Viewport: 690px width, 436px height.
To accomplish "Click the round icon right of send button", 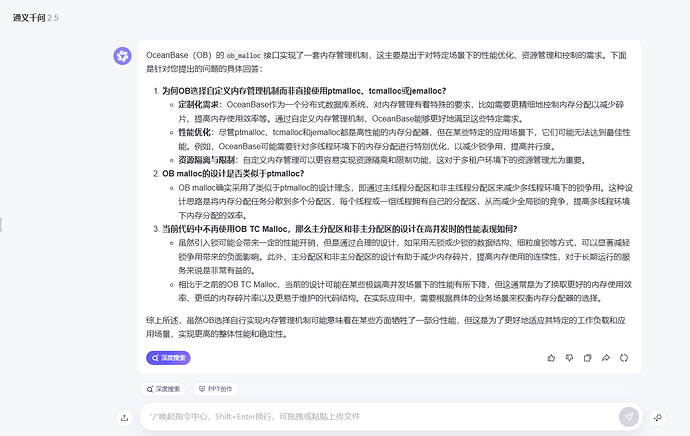I will 658,418.
